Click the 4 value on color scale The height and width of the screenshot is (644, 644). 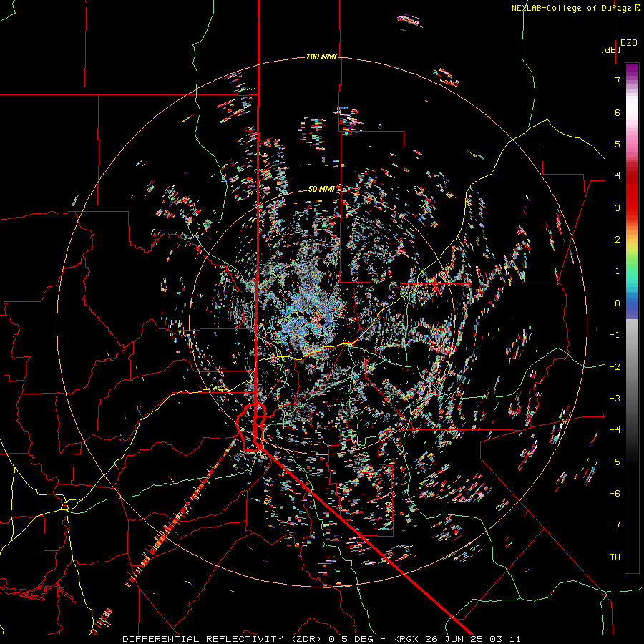[x=618, y=176]
